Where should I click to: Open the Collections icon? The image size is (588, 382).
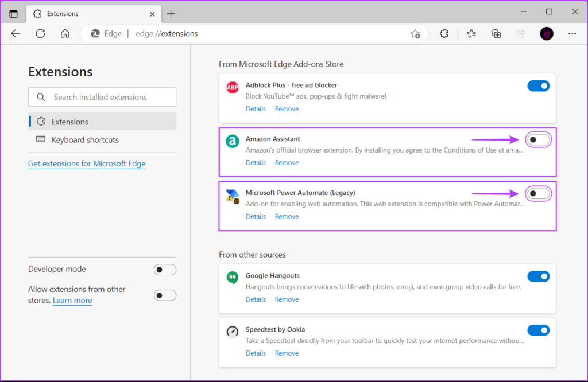496,34
